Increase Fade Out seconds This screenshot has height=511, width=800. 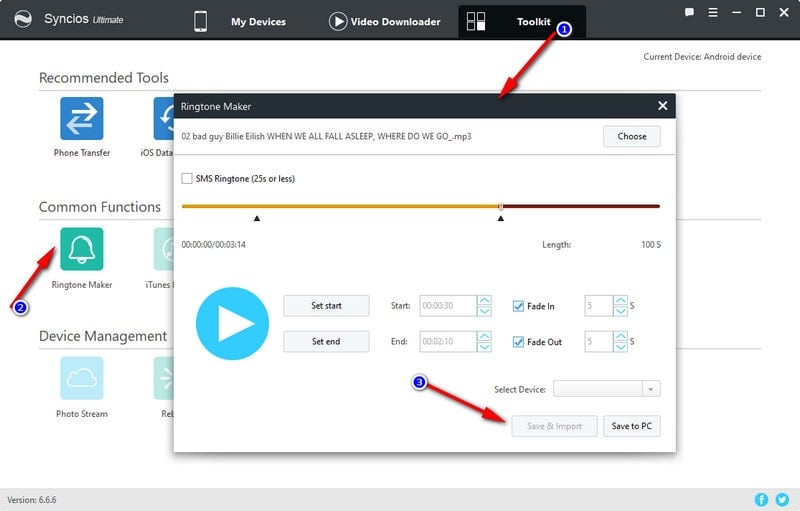click(x=620, y=336)
